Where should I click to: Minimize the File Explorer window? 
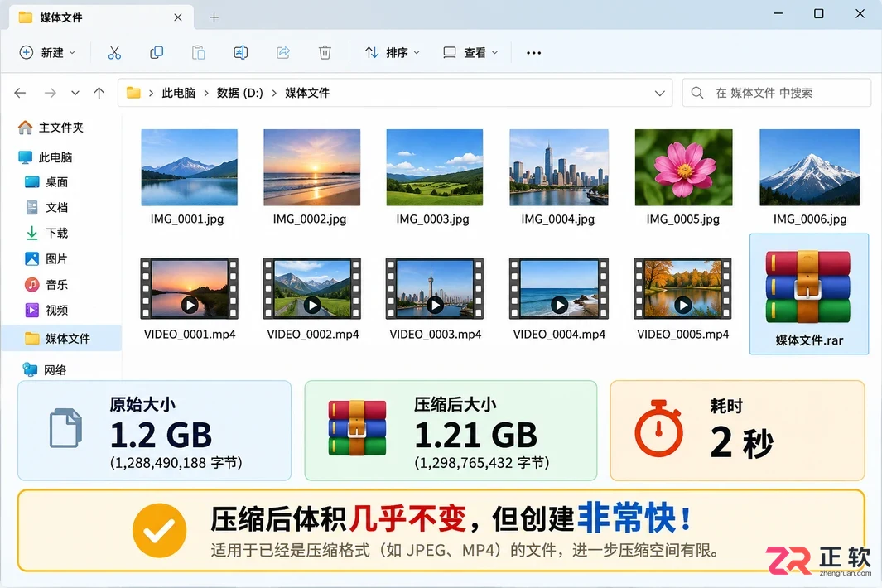[x=778, y=14]
